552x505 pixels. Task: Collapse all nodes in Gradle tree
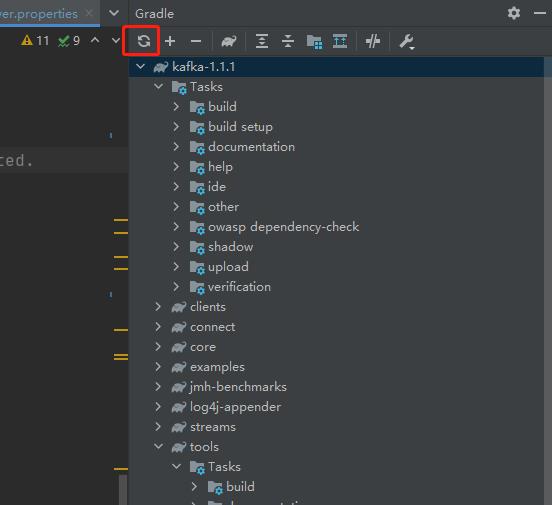pyautogui.click(x=288, y=41)
